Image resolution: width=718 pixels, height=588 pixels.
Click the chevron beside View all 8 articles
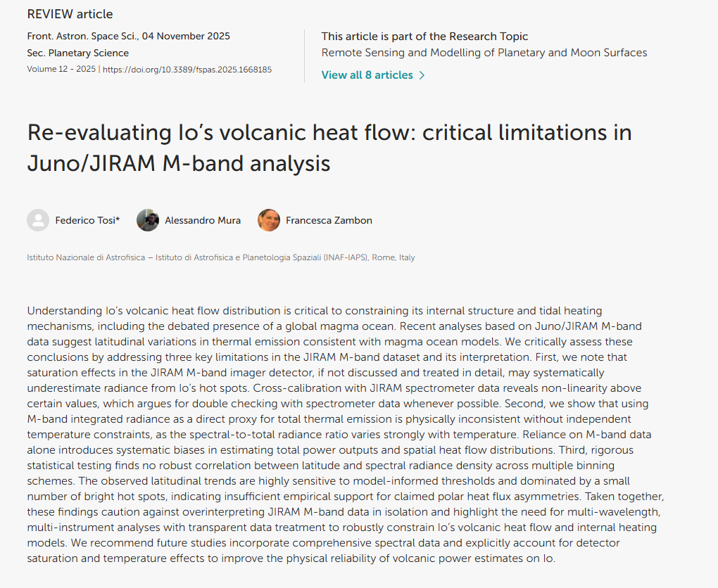coord(422,75)
